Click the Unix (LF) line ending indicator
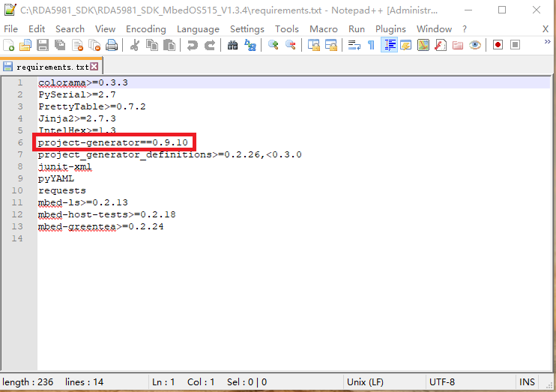The width and height of the screenshot is (556, 392). pos(365,382)
